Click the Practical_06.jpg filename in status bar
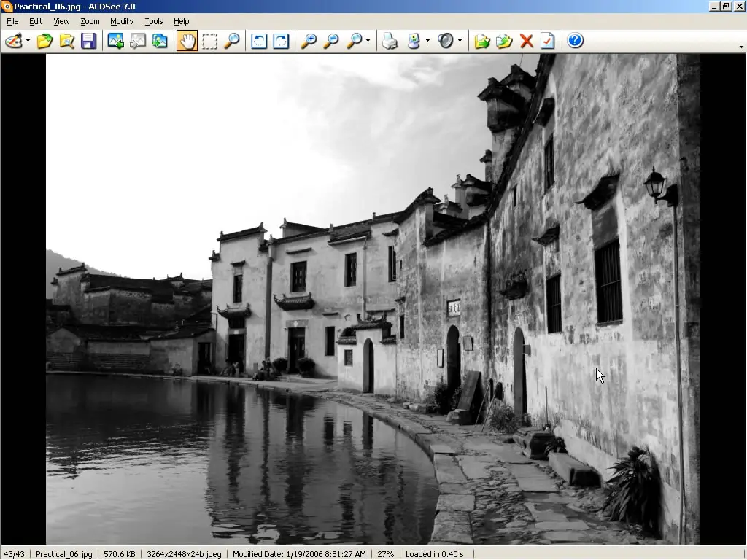Screen dimensions: 747x560 (x=64, y=554)
